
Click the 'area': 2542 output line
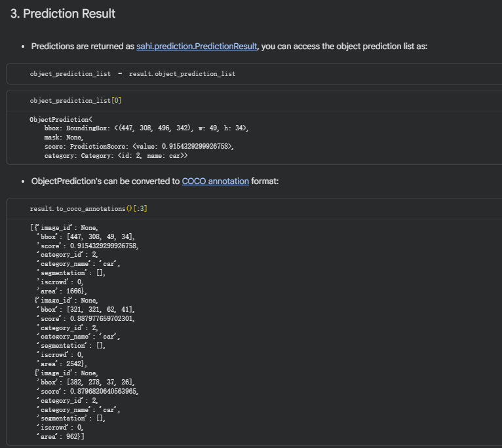coord(62,364)
